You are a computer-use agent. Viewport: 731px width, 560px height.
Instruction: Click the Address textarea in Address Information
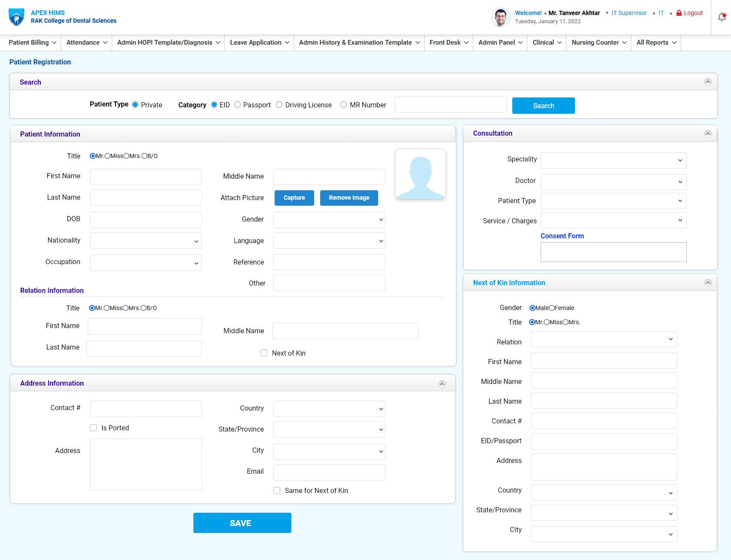146,464
